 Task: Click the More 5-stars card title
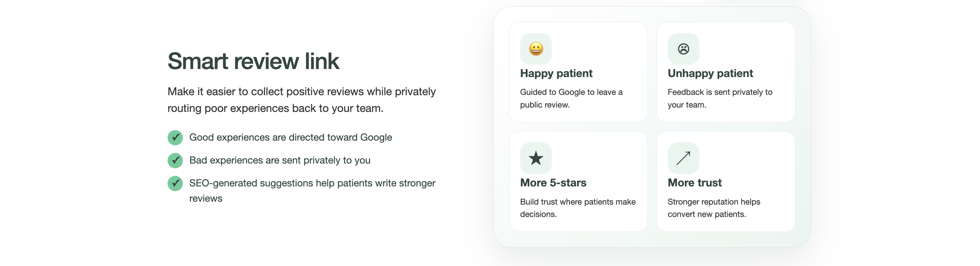(553, 183)
